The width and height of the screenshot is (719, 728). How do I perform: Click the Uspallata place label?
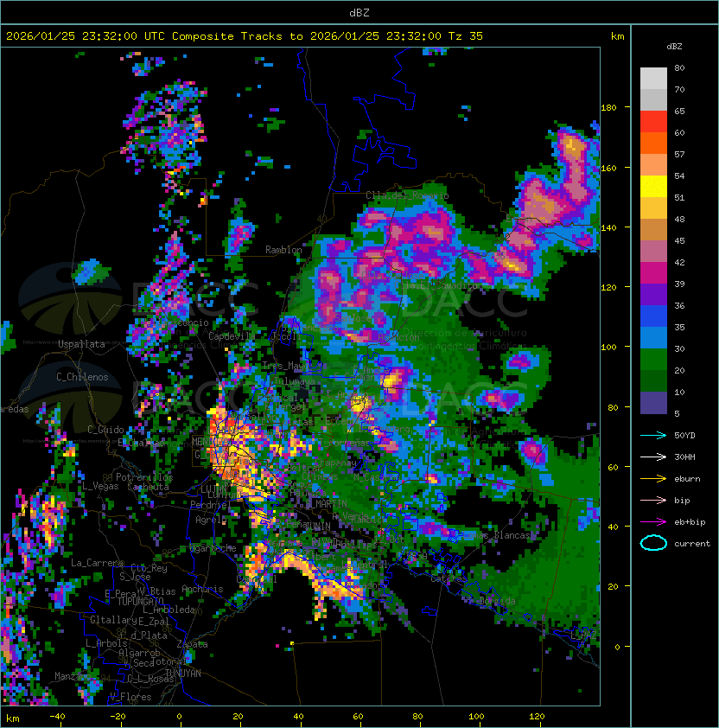(81, 344)
